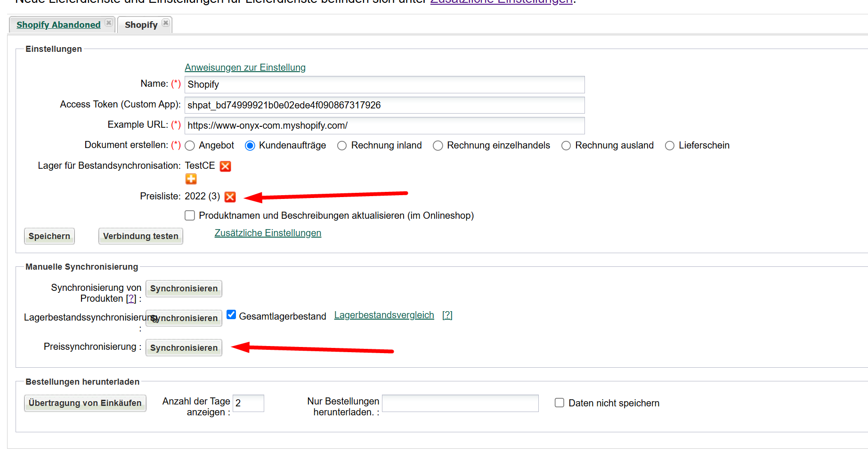The height and width of the screenshot is (462, 868).
Task: Remove the 2022 (3) price list
Action: point(230,197)
